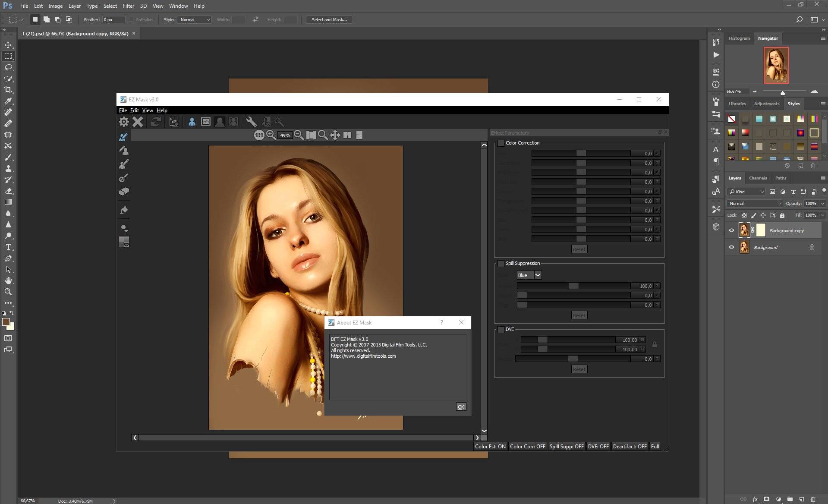
Task: Select the Crop tool in Photoshop toolbar
Action: click(x=8, y=90)
